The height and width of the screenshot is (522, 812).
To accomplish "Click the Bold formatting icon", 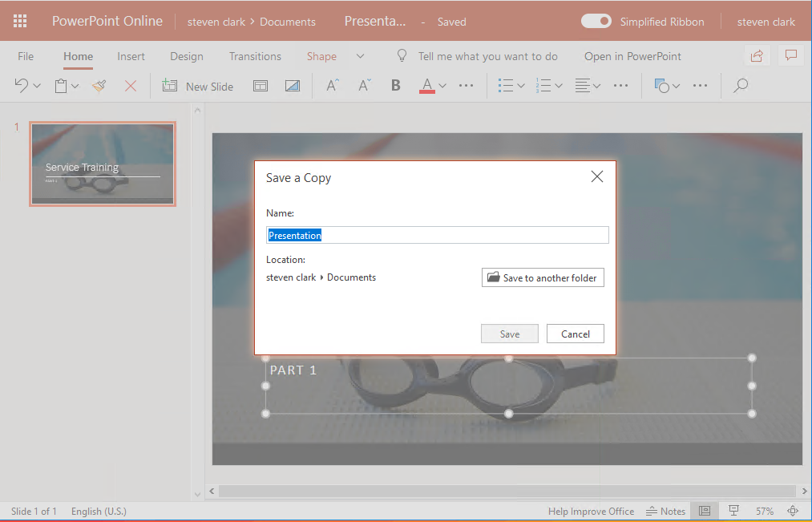I will [395, 86].
